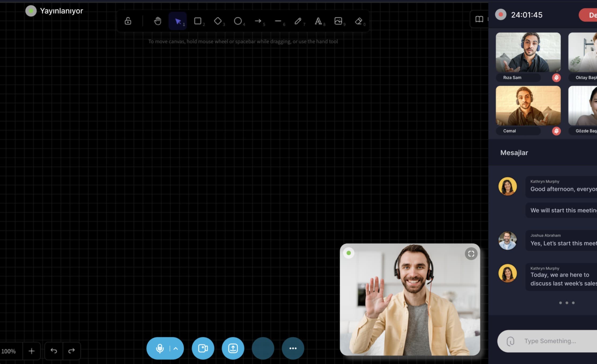597x364 pixels.
Task: Click the share screen upload button
Action: point(233,348)
